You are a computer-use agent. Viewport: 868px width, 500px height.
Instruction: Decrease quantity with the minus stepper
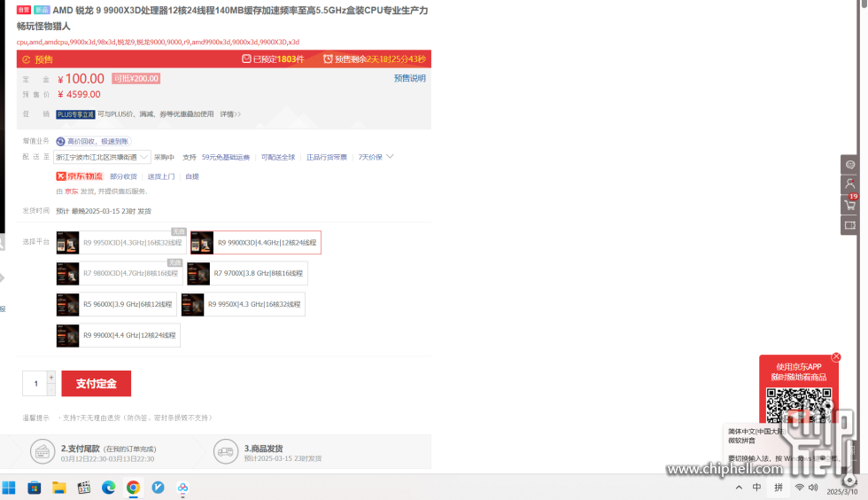click(51, 390)
